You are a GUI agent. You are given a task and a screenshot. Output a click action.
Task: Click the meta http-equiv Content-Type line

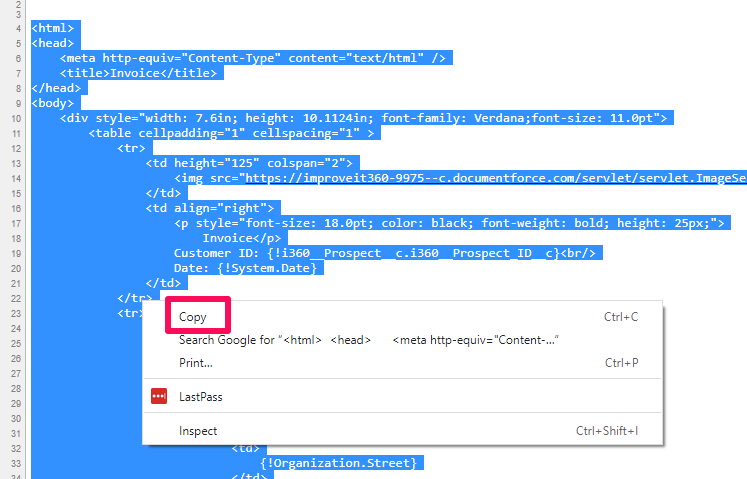pyautogui.click(x=252, y=58)
